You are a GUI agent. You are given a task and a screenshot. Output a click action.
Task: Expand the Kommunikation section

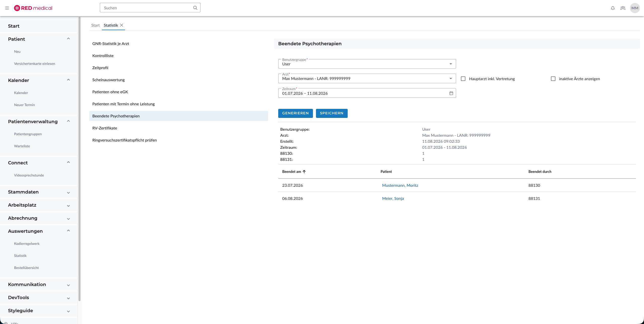click(x=68, y=285)
